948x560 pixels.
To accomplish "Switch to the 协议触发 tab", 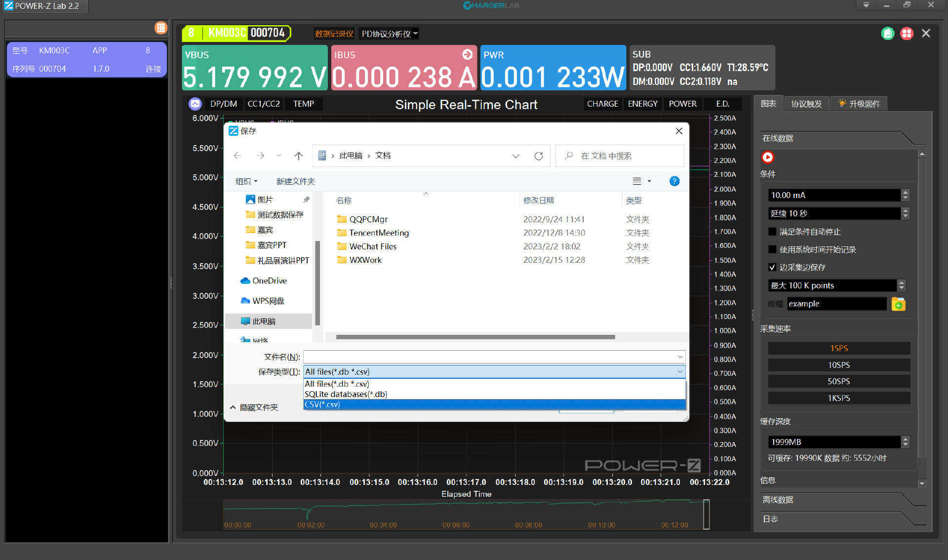I will [806, 104].
